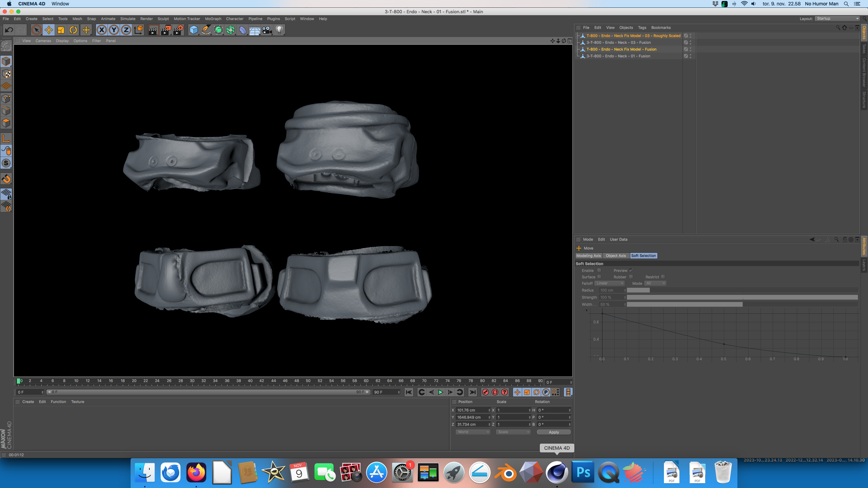The image size is (868, 488).
Task: Click the Apply button
Action: [x=554, y=432]
